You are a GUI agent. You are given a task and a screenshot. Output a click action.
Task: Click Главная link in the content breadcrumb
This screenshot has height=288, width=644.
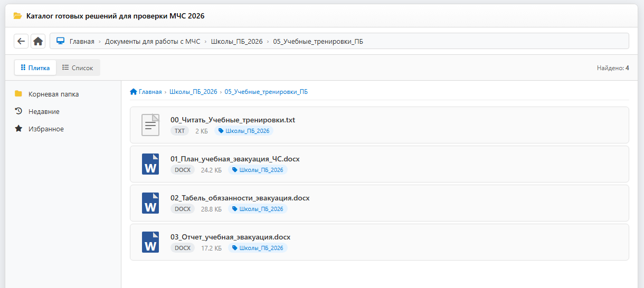click(150, 92)
